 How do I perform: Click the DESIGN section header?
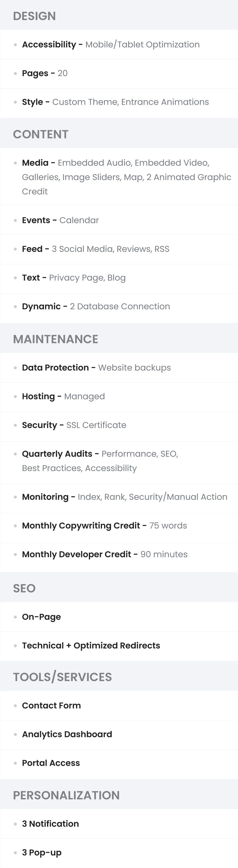[x=34, y=16]
